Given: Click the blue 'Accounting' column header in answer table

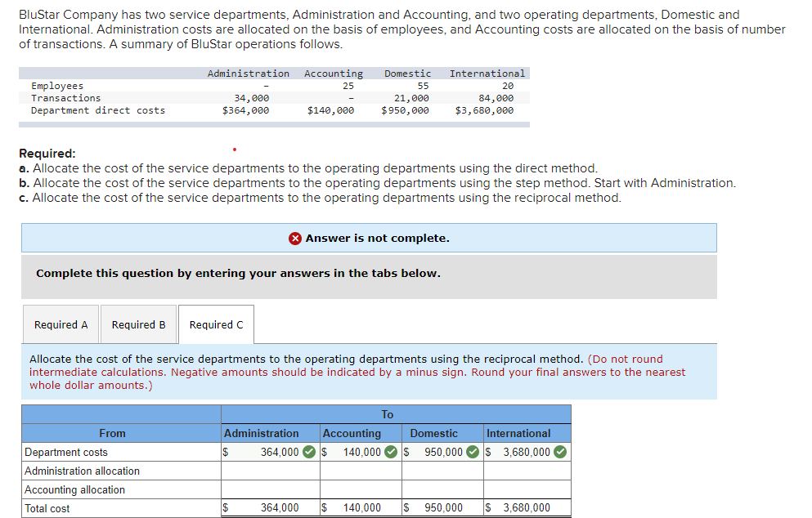Looking at the screenshot, I should pos(352,433).
